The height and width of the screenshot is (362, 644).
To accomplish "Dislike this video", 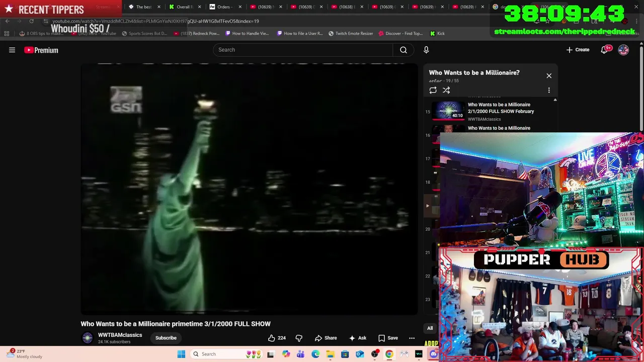I will (x=299, y=338).
